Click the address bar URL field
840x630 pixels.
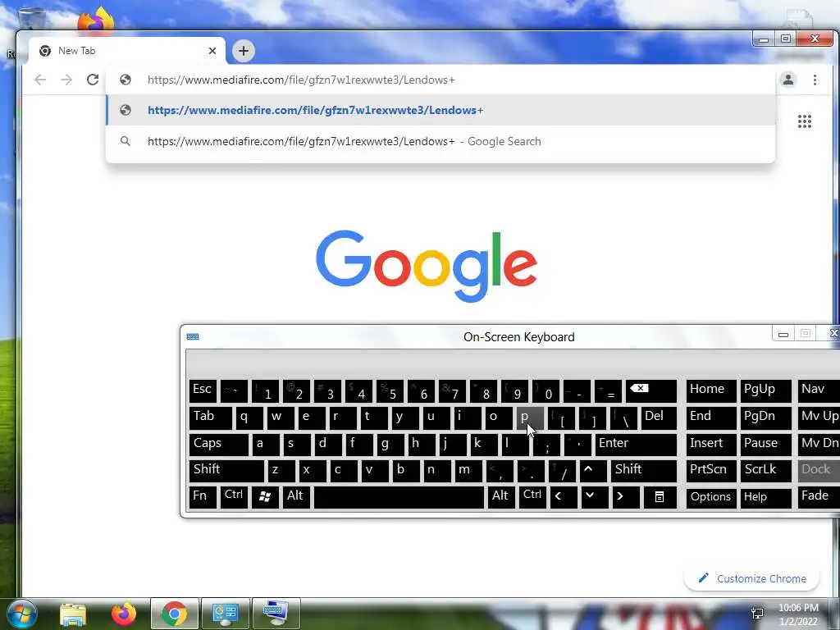441,80
